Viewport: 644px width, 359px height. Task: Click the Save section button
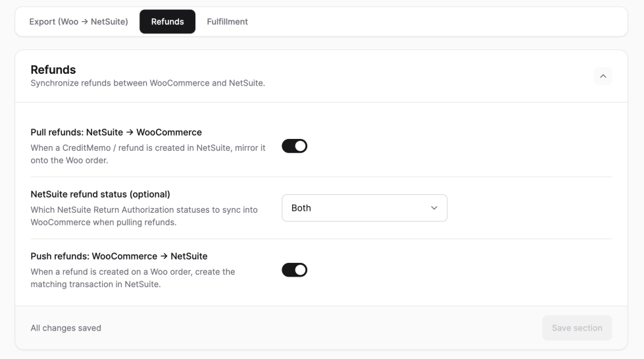pos(577,328)
